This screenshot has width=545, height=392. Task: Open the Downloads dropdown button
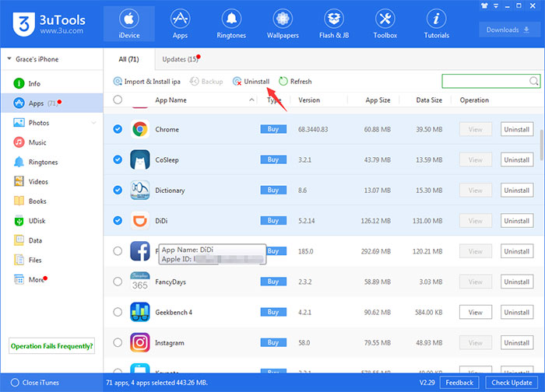(x=506, y=30)
